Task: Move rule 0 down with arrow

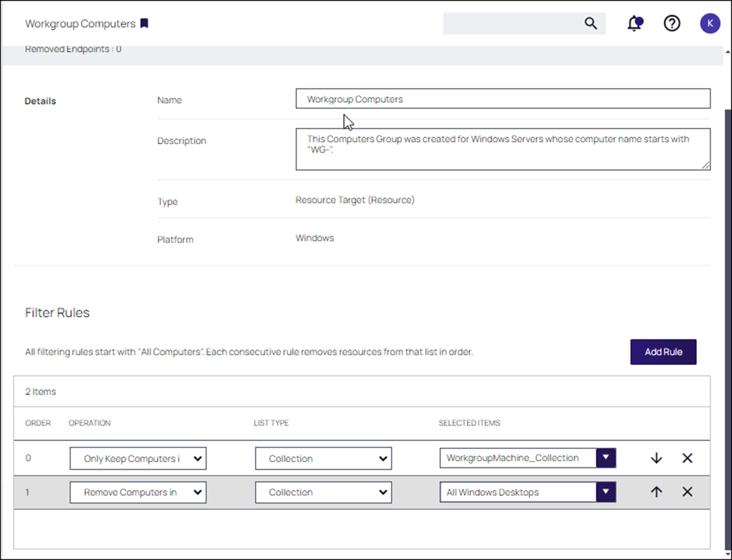Action: (x=656, y=458)
